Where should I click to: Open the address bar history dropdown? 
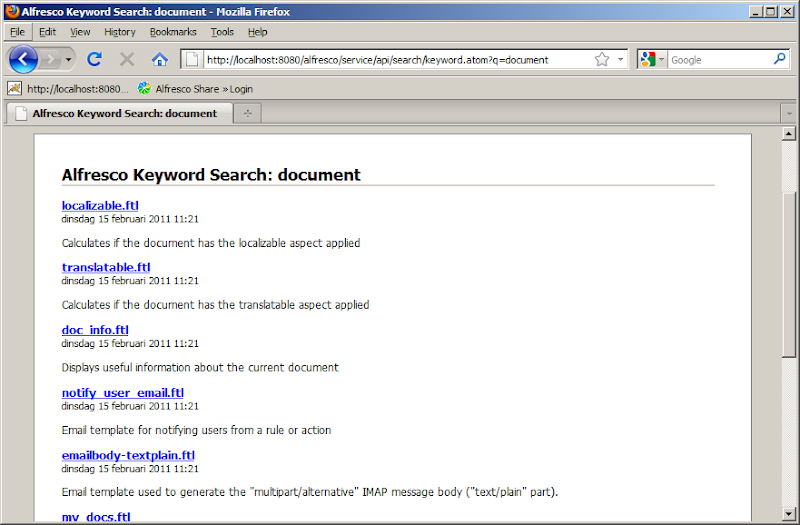coord(620,60)
